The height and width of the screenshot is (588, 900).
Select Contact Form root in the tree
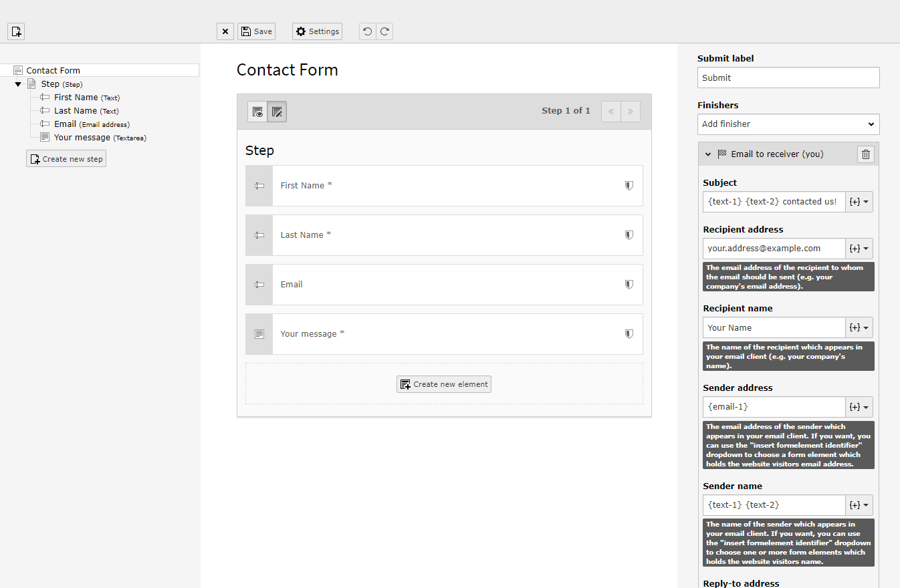53,70
